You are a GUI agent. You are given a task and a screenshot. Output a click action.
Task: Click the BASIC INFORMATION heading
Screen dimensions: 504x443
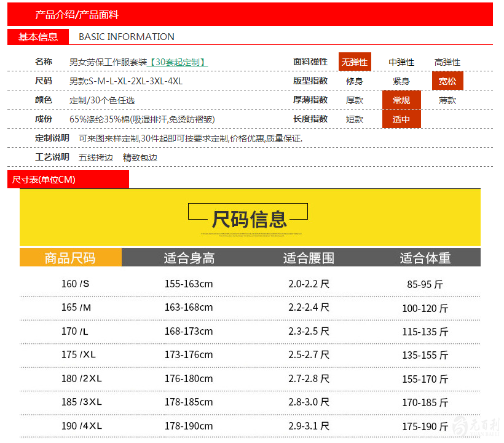(x=127, y=37)
